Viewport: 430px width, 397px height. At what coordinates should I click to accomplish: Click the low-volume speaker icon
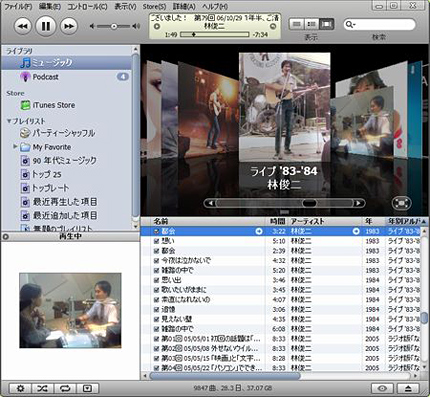92,26
